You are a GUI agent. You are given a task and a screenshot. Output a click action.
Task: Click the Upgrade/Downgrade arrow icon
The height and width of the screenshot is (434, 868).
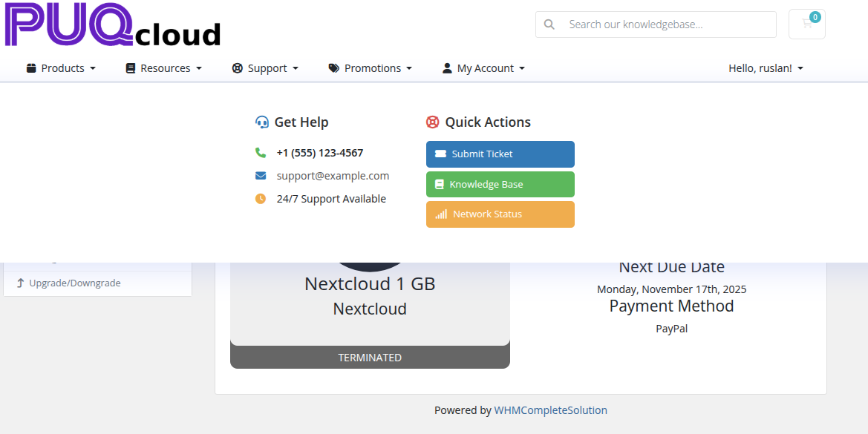[x=21, y=283]
